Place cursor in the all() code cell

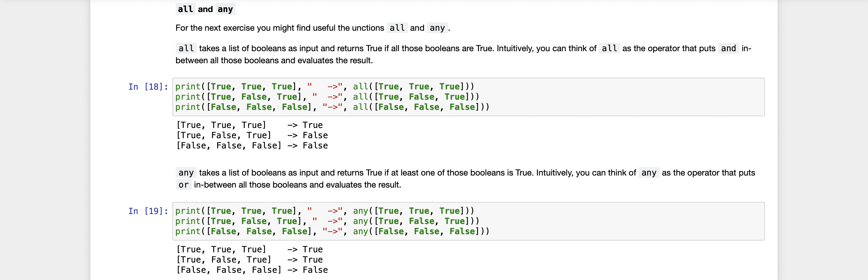pyautogui.click(x=404, y=97)
